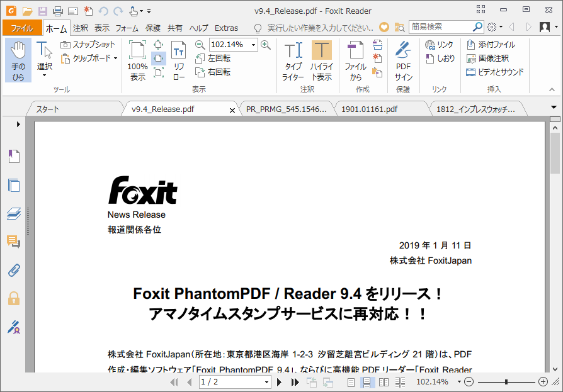Select the ハイライト表示 highlight tool

(321, 60)
